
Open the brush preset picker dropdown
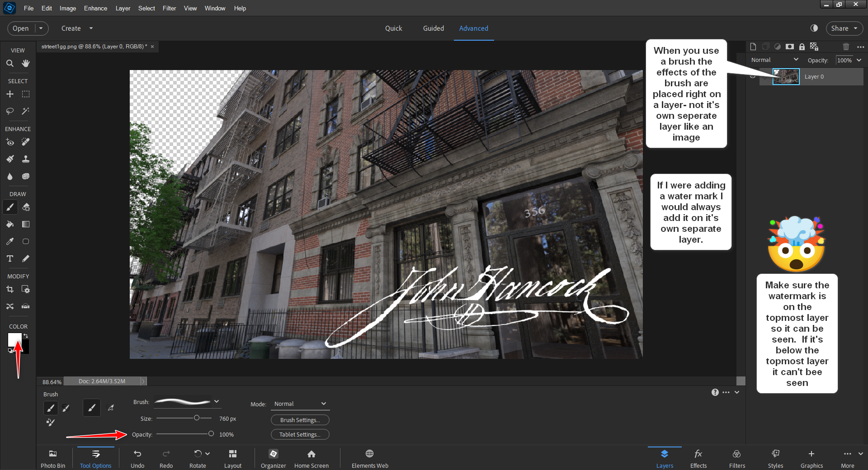point(216,401)
